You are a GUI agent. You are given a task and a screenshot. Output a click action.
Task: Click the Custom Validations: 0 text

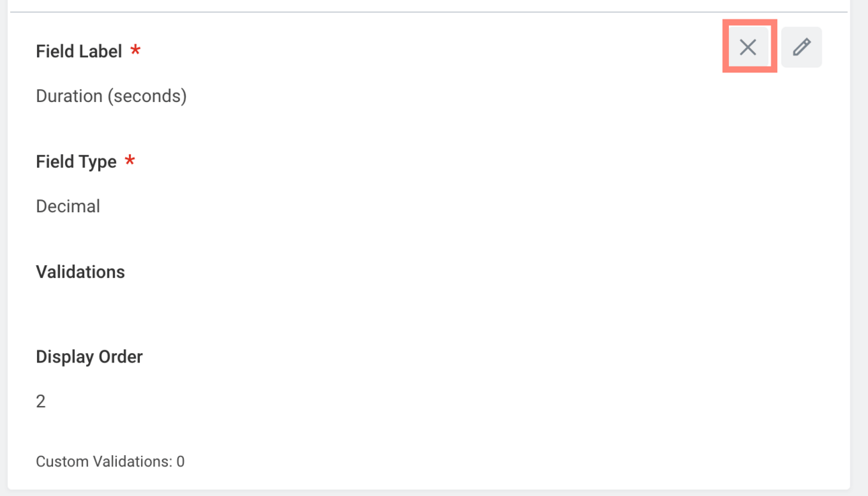[x=110, y=462]
